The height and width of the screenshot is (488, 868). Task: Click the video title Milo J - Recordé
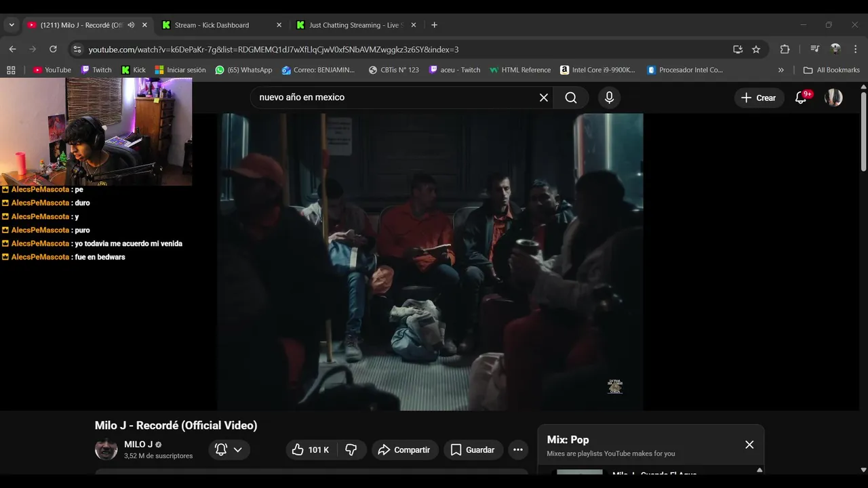tap(176, 426)
